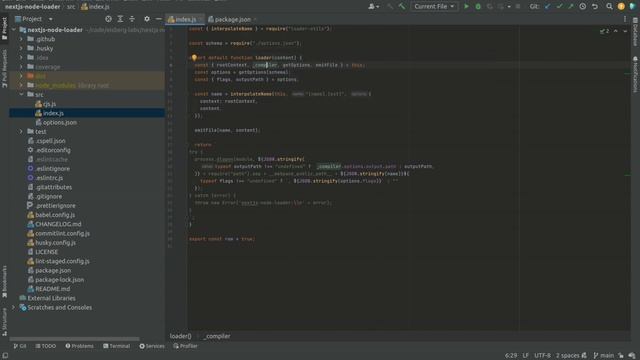
Task: Collapse the nextjs-node-loader project root
Action: [x=14, y=30]
